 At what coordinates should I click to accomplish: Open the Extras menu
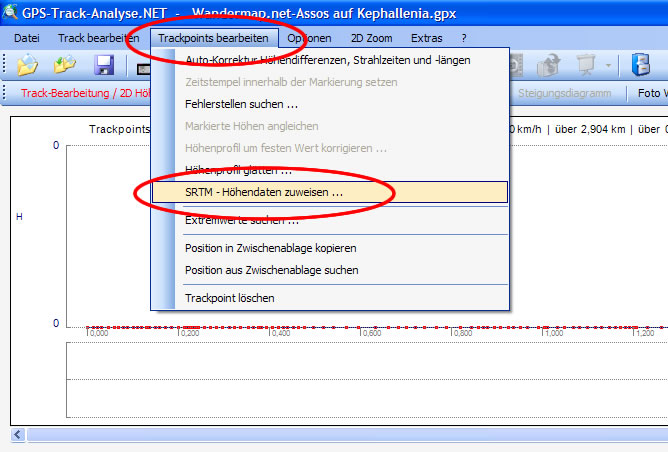[x=427, y=37]
